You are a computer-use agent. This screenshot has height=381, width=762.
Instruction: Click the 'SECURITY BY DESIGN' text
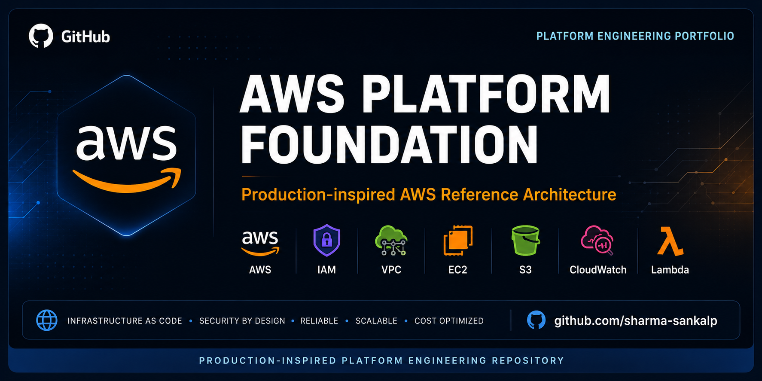242,321
